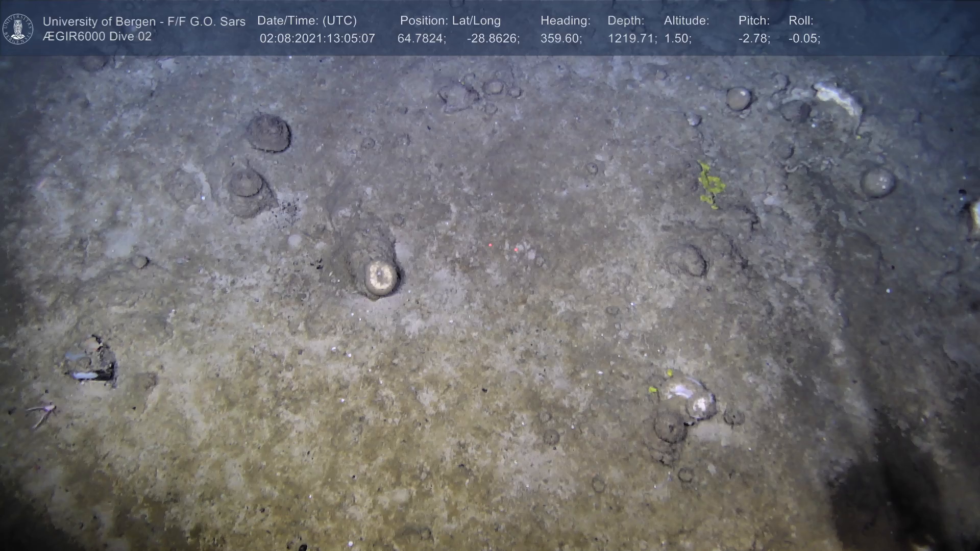Click the University of Bergen vessel title text

(x=144, y=21)
